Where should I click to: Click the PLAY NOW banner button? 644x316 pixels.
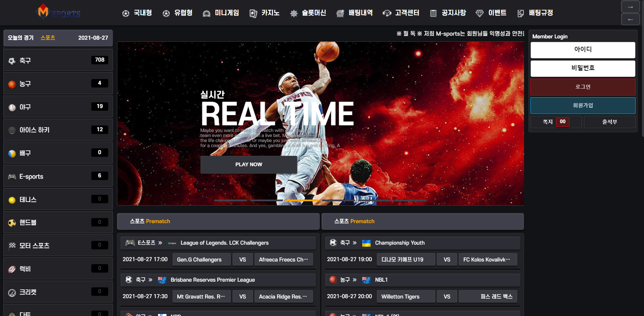pos(249,165)
